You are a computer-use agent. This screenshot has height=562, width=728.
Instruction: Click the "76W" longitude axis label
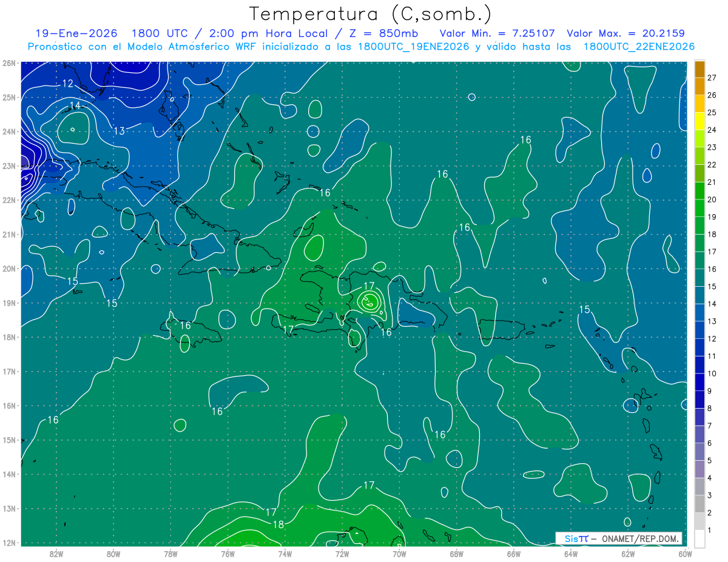(x=227, y=554)
